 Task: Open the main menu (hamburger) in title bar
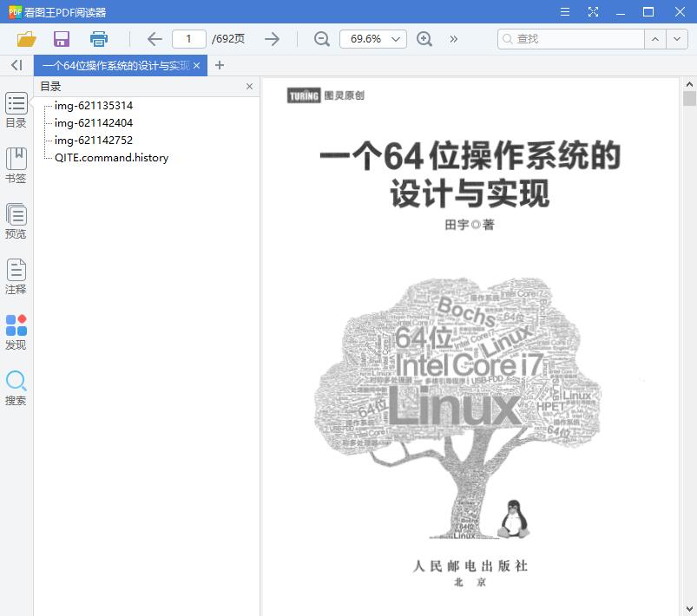click(565, 11)
